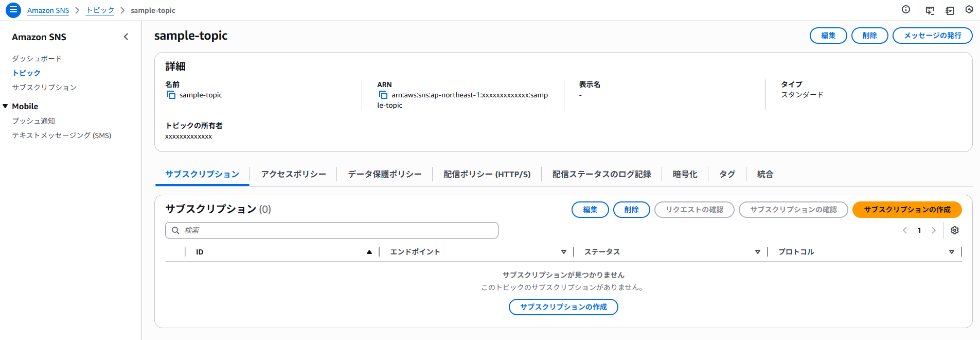980x340 pixels.
Task: Click the subscription search field
Action: click(x=332, y=230)
